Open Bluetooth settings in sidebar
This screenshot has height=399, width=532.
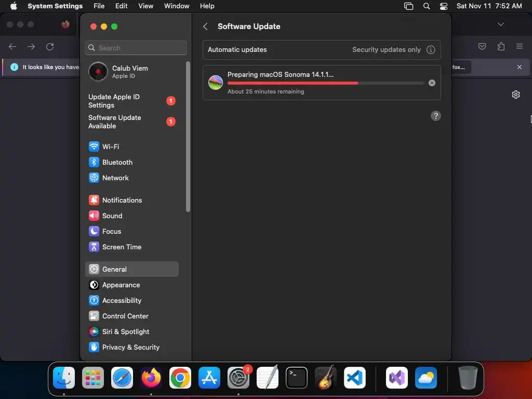click(x=131, y=162)
